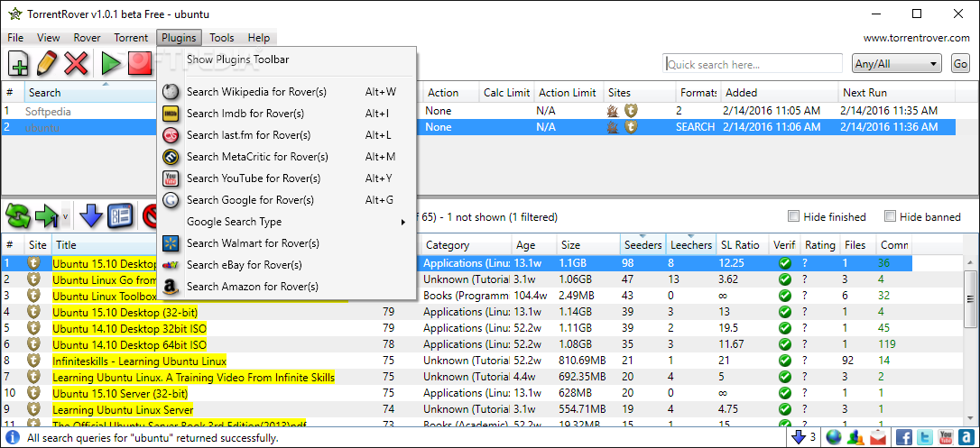
Task: Click the red square Stop icon
Action: [x=140, y=64]
